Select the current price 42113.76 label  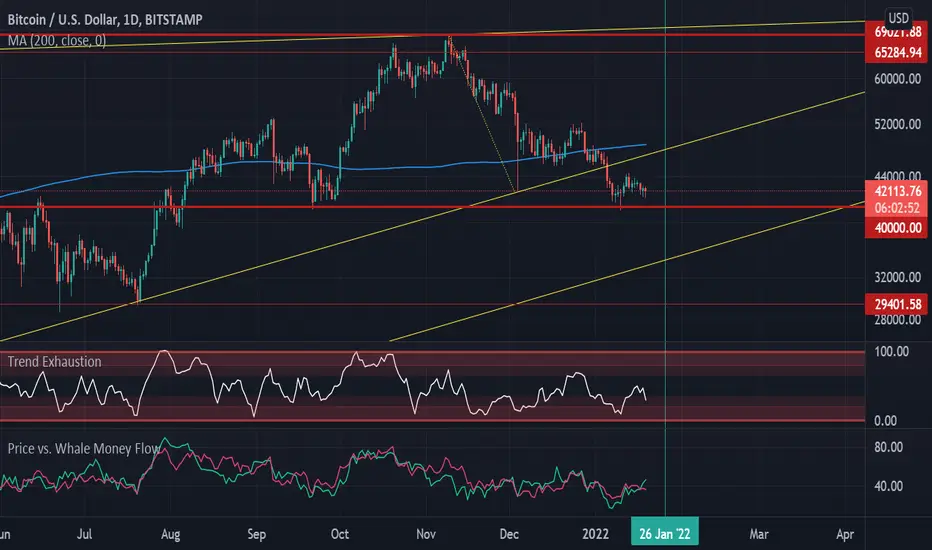click(898, 191)
